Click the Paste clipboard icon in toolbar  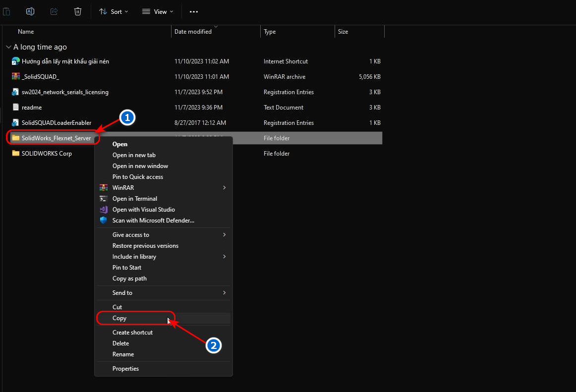(x=6, y=11)
